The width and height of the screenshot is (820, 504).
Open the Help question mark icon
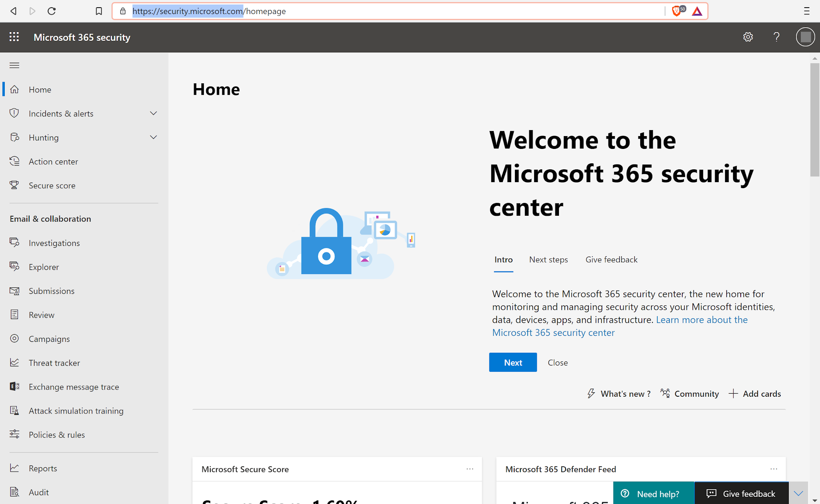pos(776,37)
